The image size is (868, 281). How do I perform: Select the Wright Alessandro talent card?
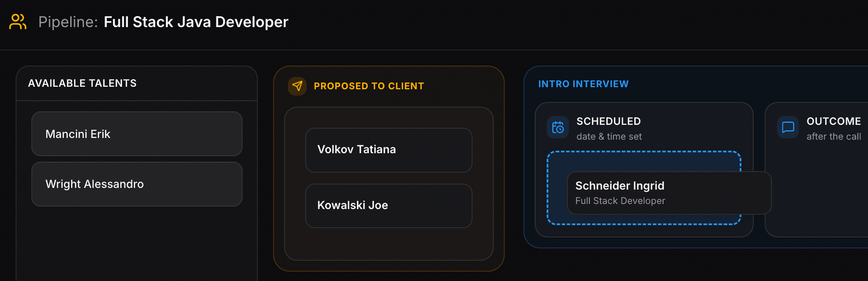[x=137, y=184]
